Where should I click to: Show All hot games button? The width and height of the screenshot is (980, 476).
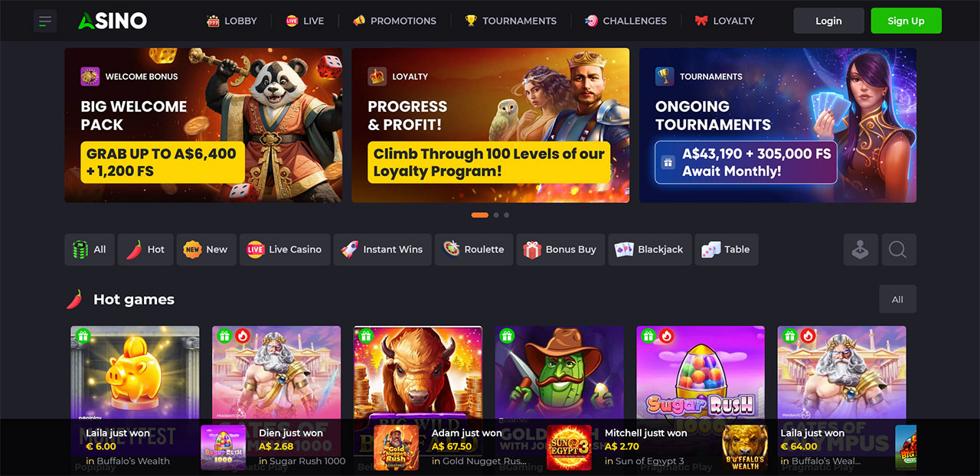tap(897, 299)
